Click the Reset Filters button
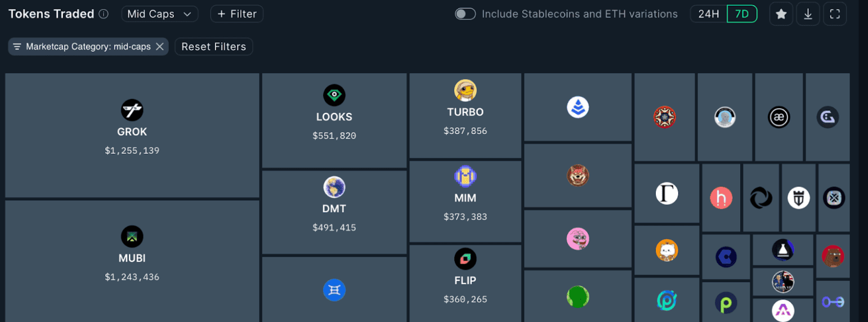Viewport: 868px width, 322px height. 214,47
